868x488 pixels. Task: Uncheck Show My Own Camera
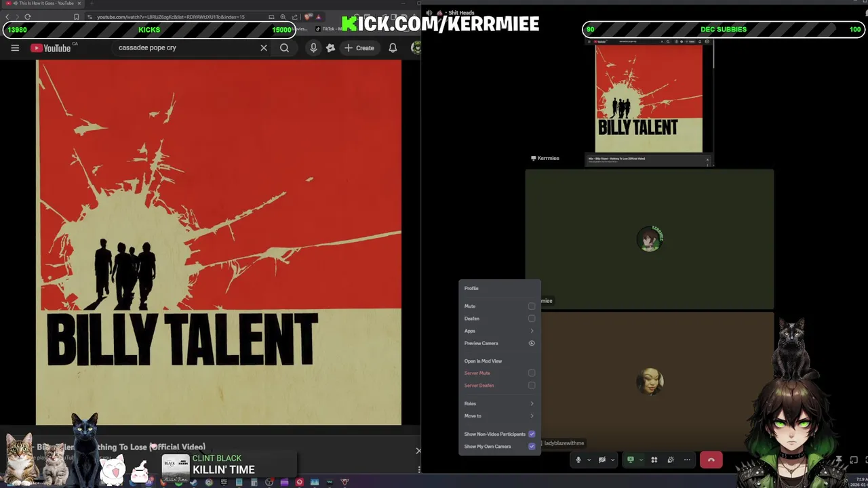(x=532, y=446)
